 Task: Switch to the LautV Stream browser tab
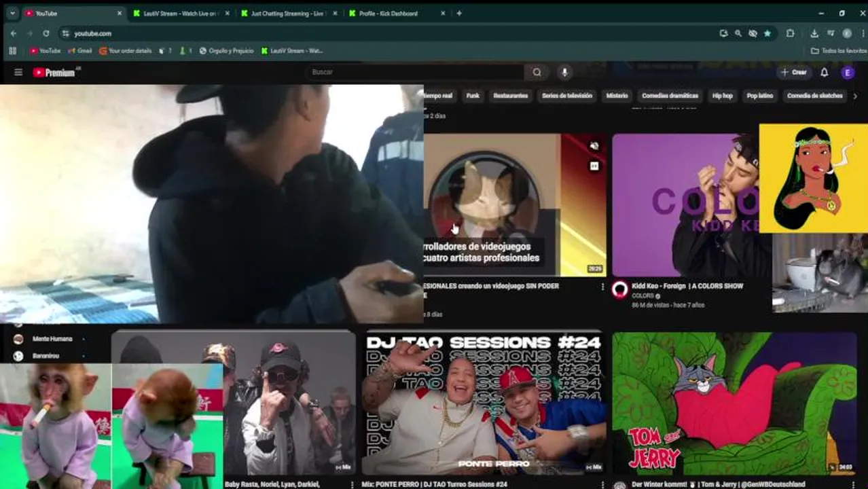tap(180, 13)
